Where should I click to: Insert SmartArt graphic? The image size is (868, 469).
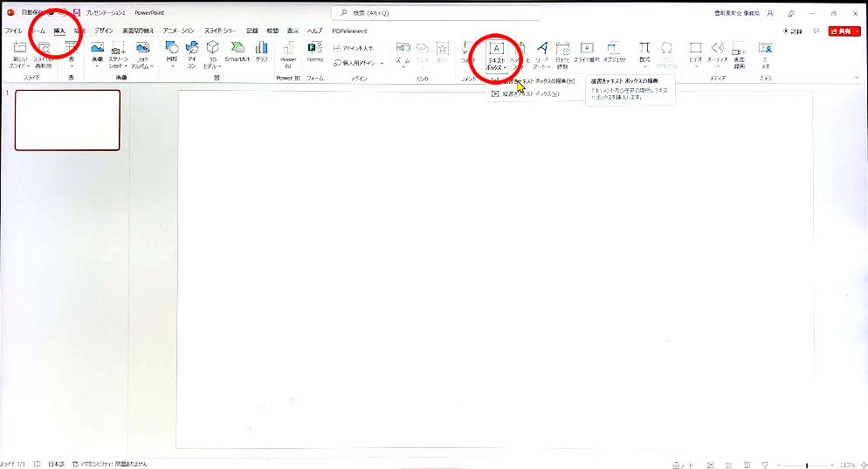tap(237, 52)
